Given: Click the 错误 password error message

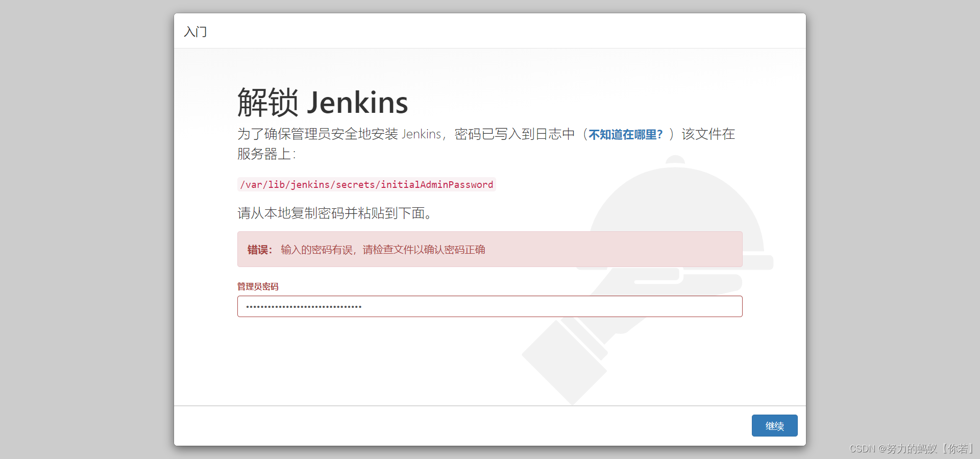Looking at the screenshot, I should pyautogui.click(x=489, y=249).
